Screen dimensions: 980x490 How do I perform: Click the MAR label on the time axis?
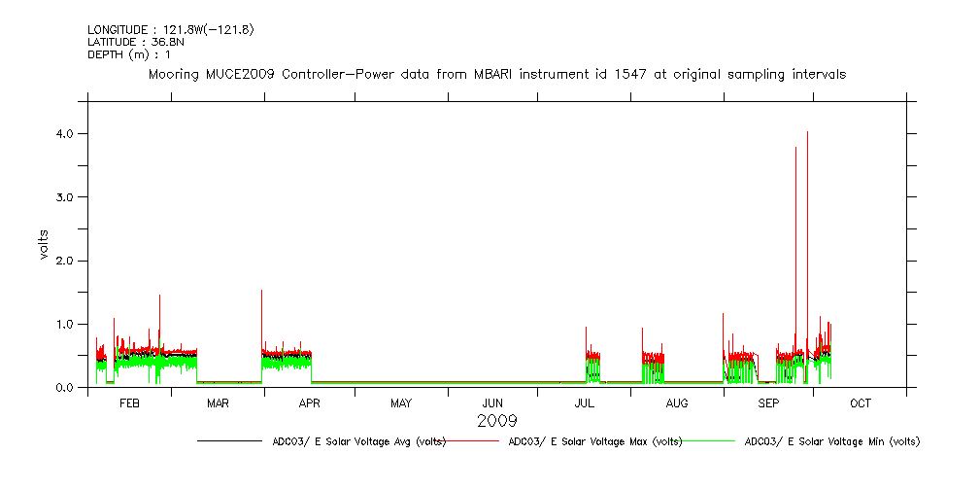218,402
